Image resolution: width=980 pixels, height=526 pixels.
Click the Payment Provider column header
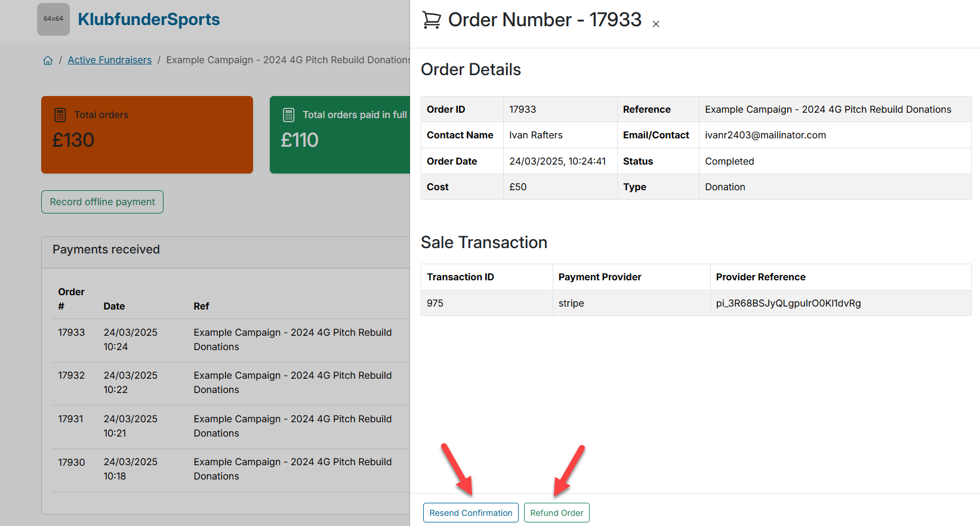coord(600,277)
